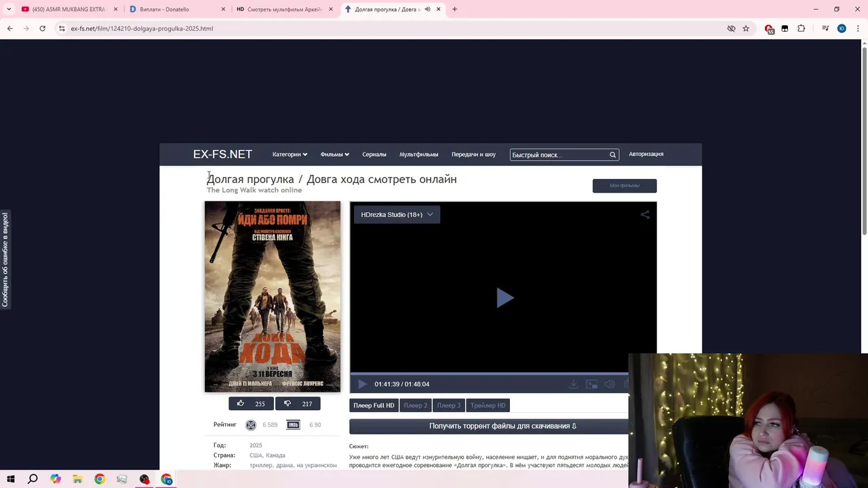Open Передачи и шоу menu item
Screen dimensions: 868x488
coord(473,155)
